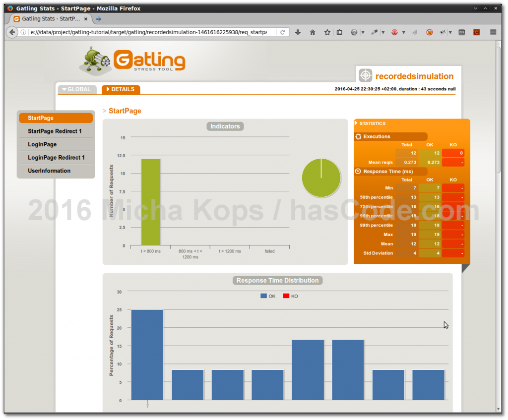
Task: Open the dropdown beside the eyedropper icon
Action: [x=382, y=32]
